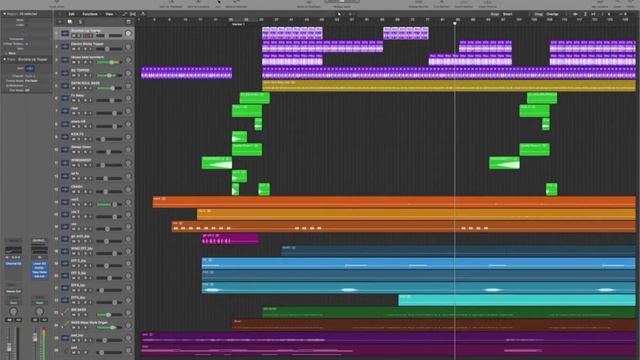
Task: Select the magenta gtr region on track 17
Action: click(x=230, y=239)
